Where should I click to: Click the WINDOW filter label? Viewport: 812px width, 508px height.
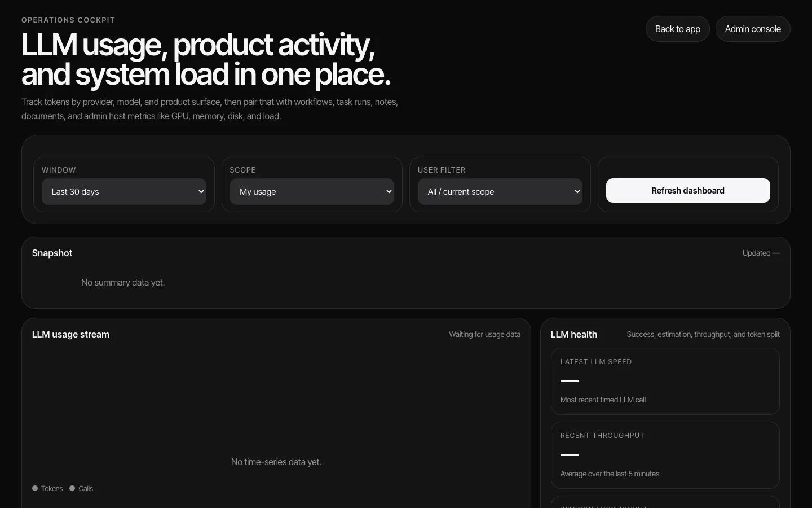pos(59,170)
